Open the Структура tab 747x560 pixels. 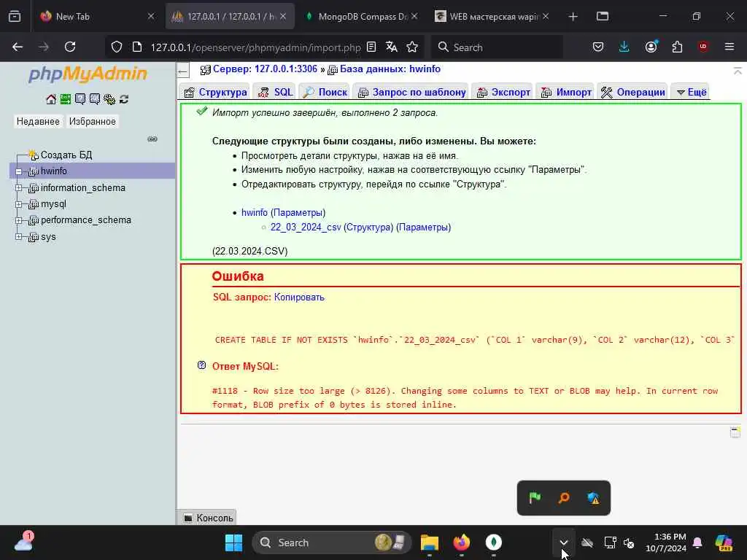(215, 92)
